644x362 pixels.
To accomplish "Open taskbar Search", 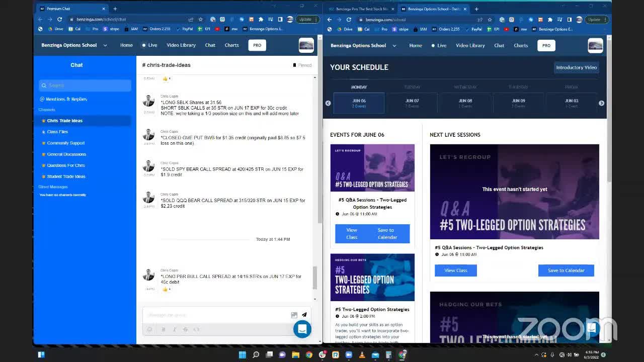I will [x=256, y=354].
